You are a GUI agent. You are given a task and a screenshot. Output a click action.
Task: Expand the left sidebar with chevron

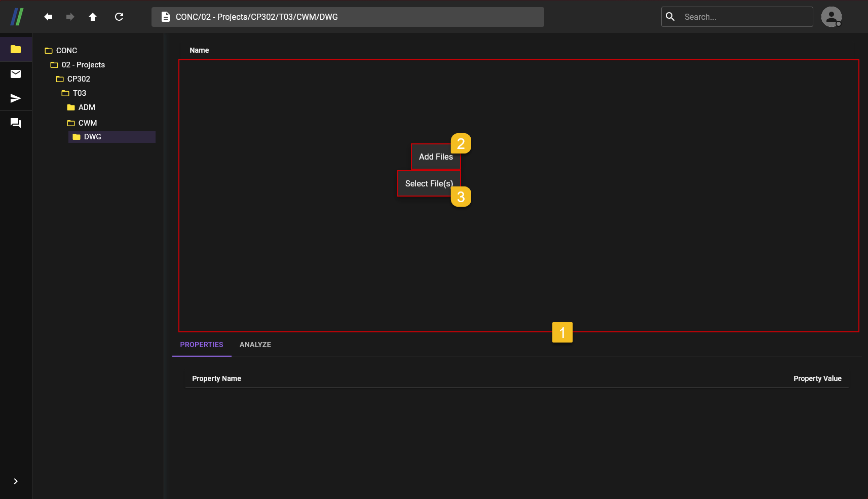point(16,481)
